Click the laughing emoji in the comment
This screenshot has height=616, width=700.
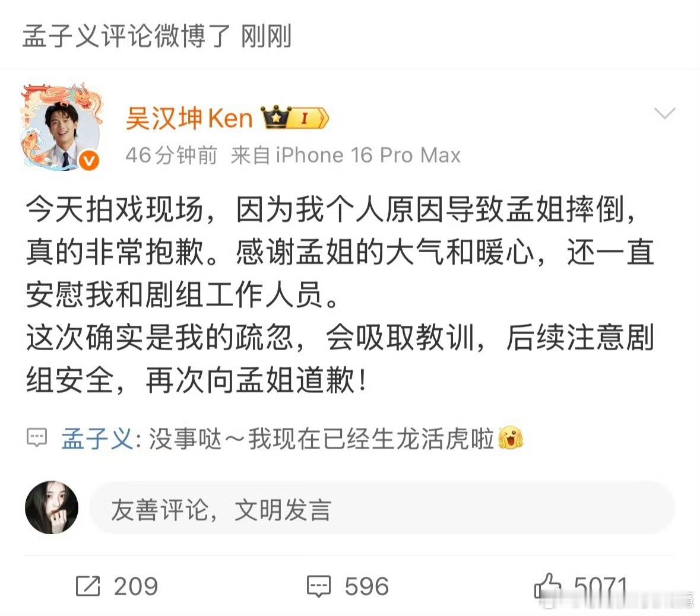pyautogui.click(x=511, y=438)
